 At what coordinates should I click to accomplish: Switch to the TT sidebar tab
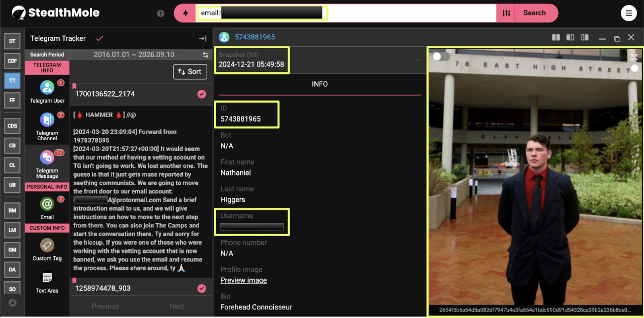pos(12,81)
